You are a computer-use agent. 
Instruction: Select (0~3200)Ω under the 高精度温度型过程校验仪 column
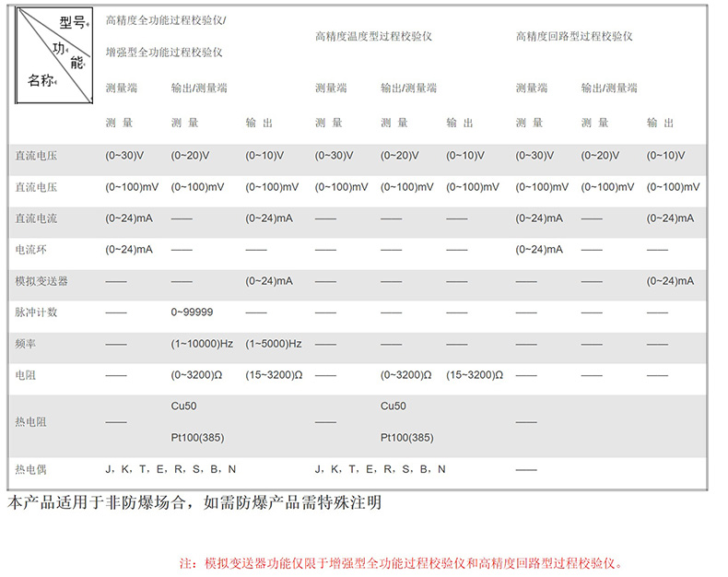pyautogui.click(x=405, y=375)
